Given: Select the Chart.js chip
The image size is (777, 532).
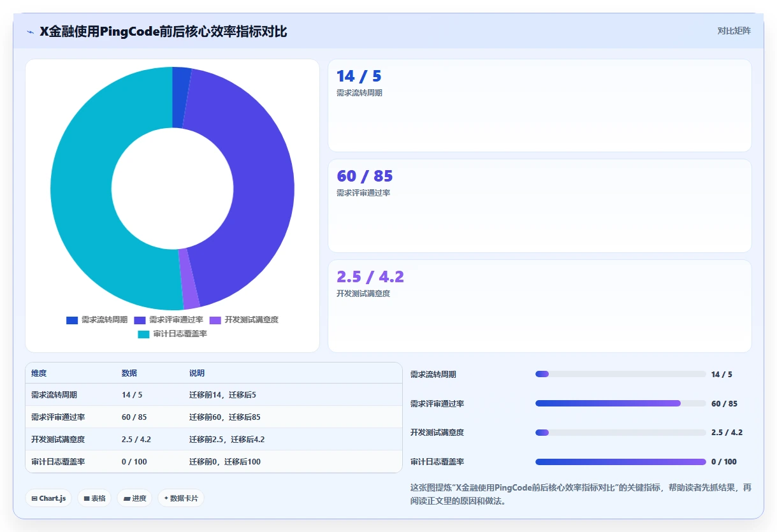Looking at the screenshot, I should pyautogui.click(x=48, y=498).
